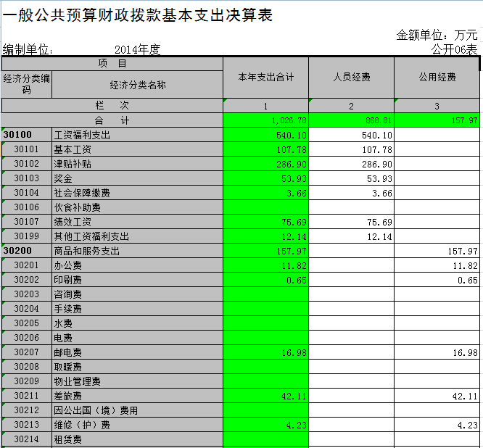This screenshot has height=448, width=483.
Task: Select the green 42.11 cell
Action: [x=265, y=395]
